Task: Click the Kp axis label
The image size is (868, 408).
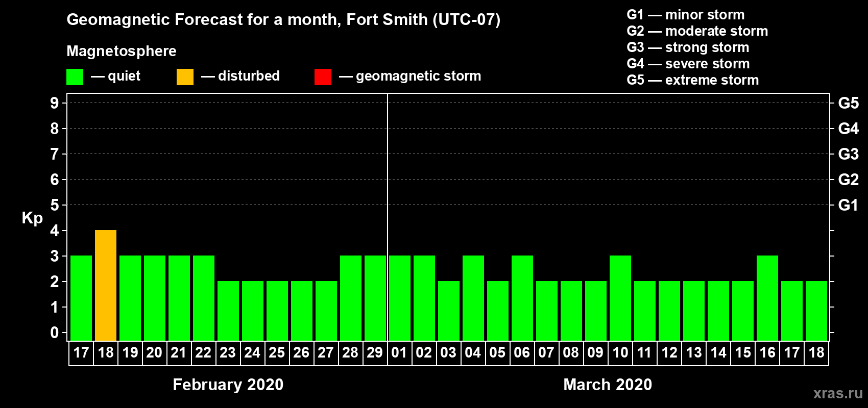Action: click(32, 218)
